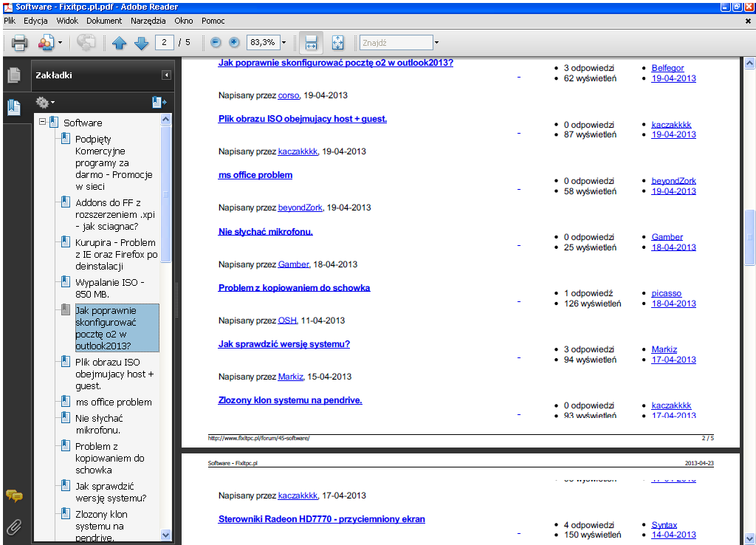This screenshot has height=545, width=756.
Task: Open bookmark 'Kurupira - Problem z IE'
Action: (116, 254)
